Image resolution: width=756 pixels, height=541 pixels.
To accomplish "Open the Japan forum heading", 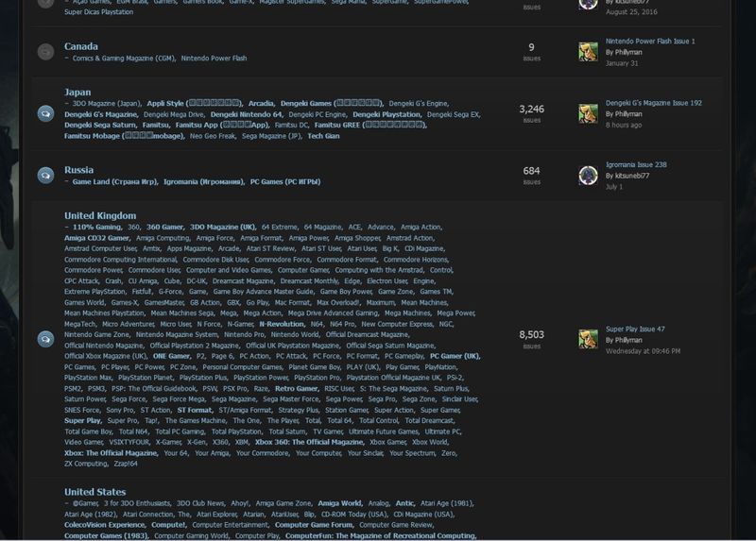I will coord(77,92).
